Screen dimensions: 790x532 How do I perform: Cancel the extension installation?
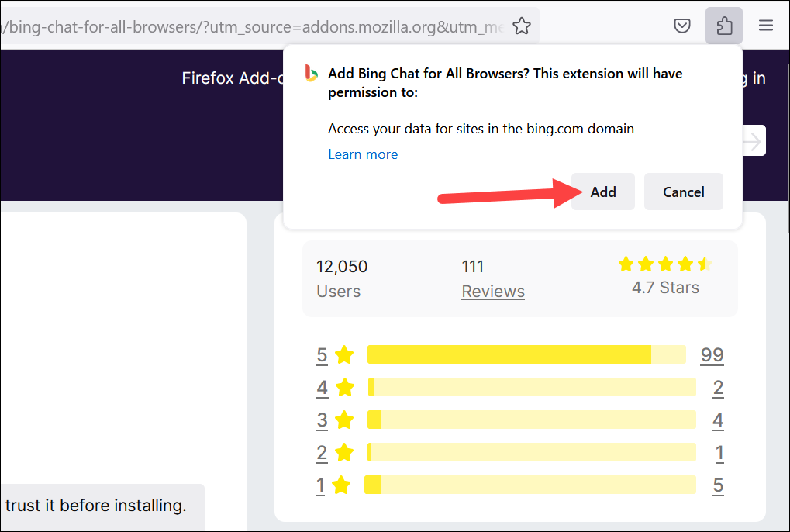[x=683, y=192]
